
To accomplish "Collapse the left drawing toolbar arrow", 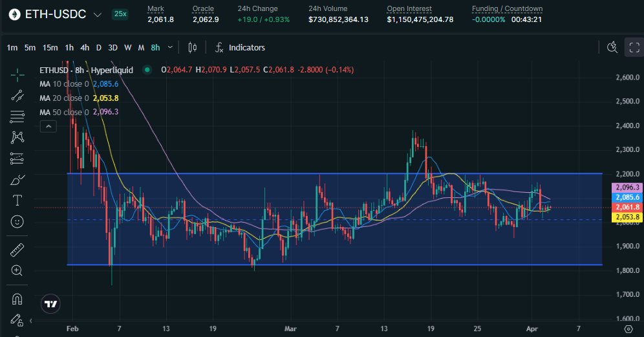I will 31,321.
